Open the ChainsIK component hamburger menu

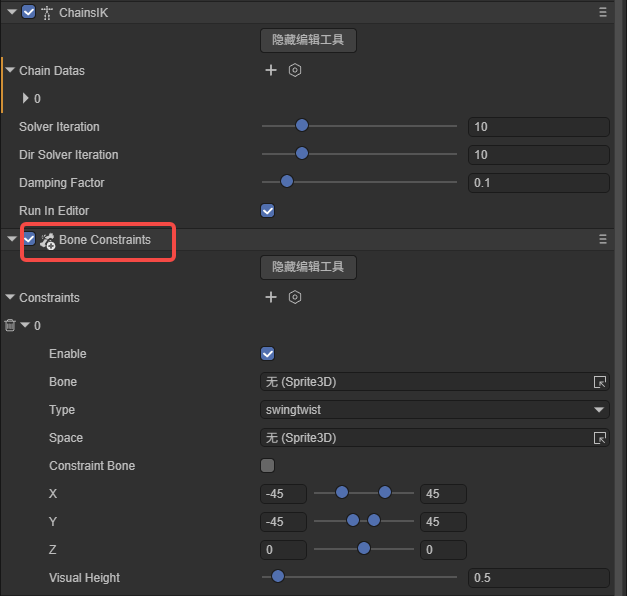(602, 12)
